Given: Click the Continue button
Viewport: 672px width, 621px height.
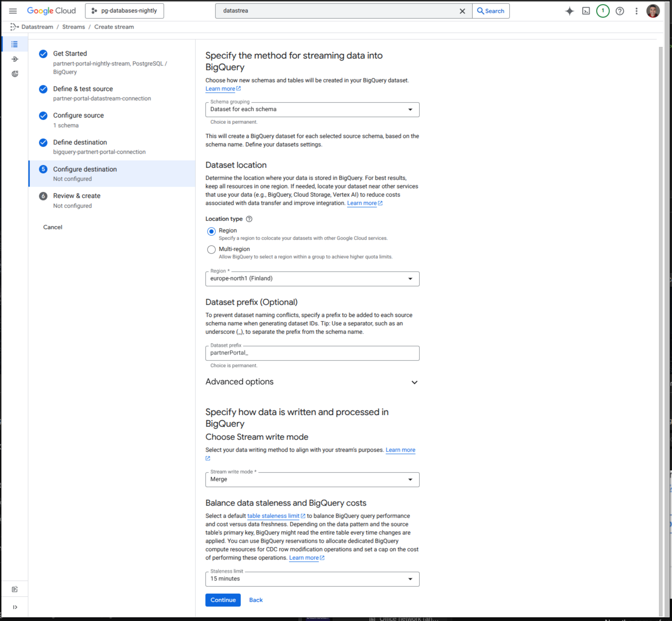Looking at the screenshot, I should tap(223, 600).
